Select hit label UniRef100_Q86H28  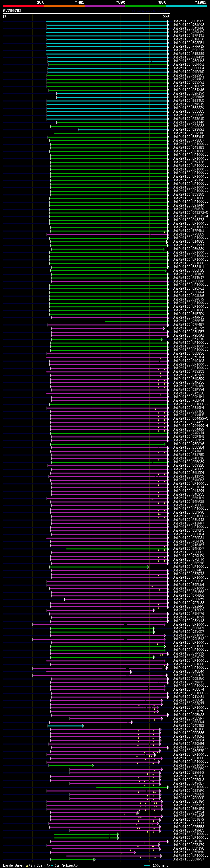[188, 271]
